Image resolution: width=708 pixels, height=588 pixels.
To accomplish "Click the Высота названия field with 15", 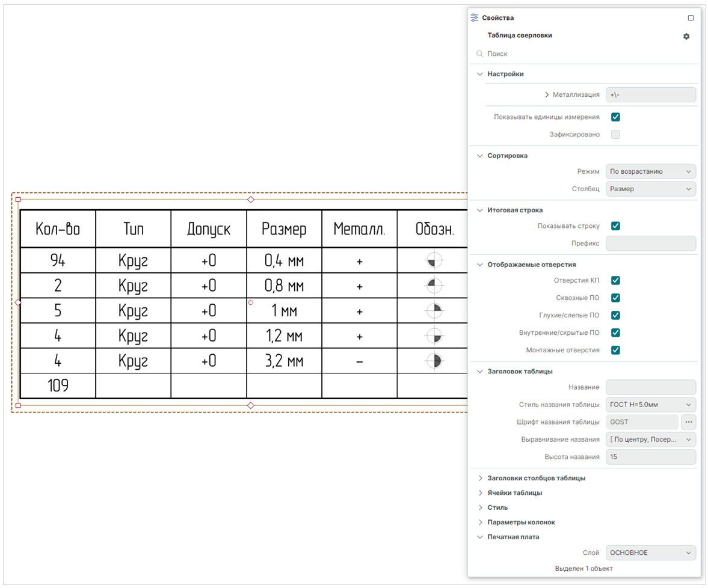I will click(x=650, y=457).
